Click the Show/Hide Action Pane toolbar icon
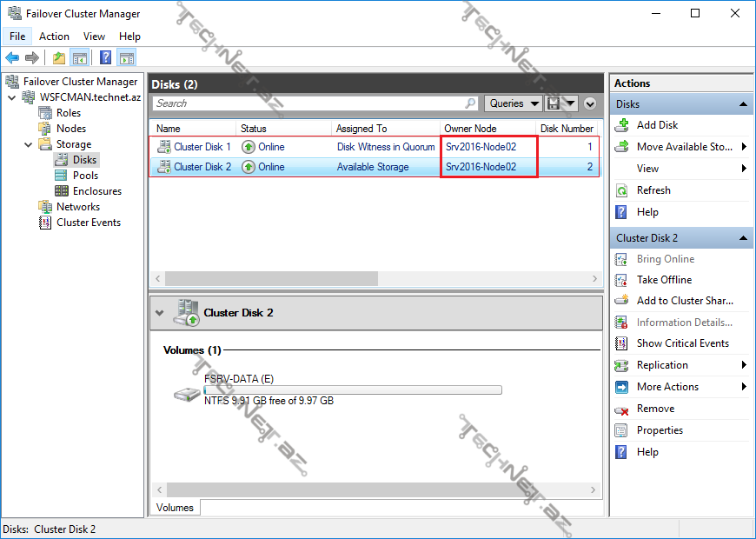 pyautogui.click(x=127, y=57)
